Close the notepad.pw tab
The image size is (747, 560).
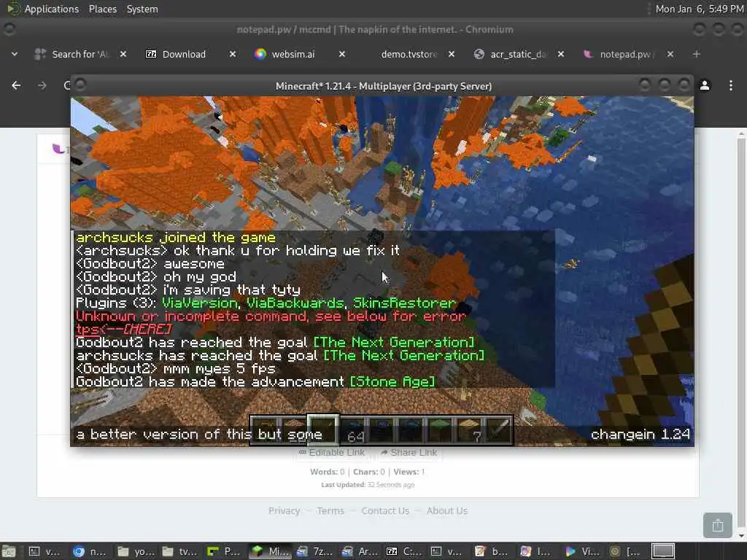[x=670, y=54]
